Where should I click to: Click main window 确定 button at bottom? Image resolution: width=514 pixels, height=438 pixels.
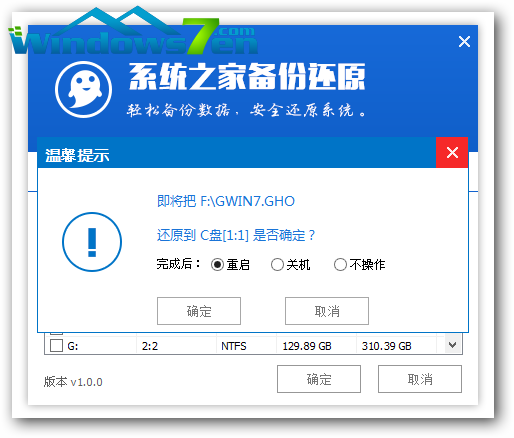(319, 379)
